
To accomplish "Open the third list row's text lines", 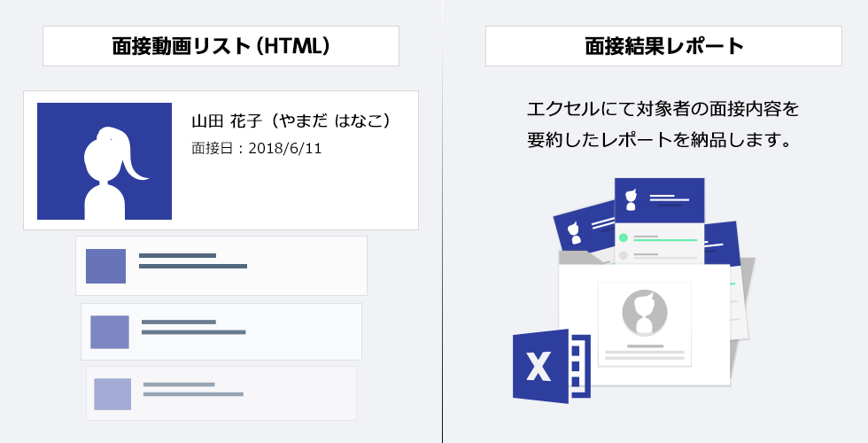I will [193, 389].
